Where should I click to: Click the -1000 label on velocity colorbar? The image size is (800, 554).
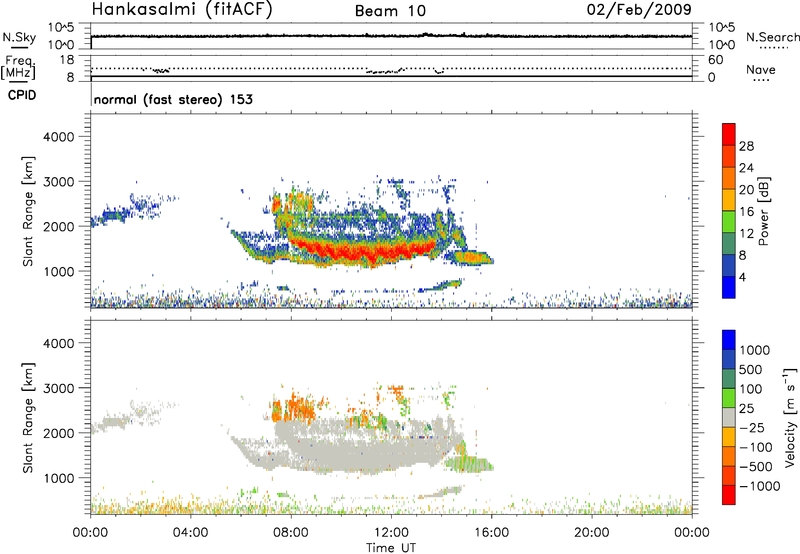coord(760,486)
